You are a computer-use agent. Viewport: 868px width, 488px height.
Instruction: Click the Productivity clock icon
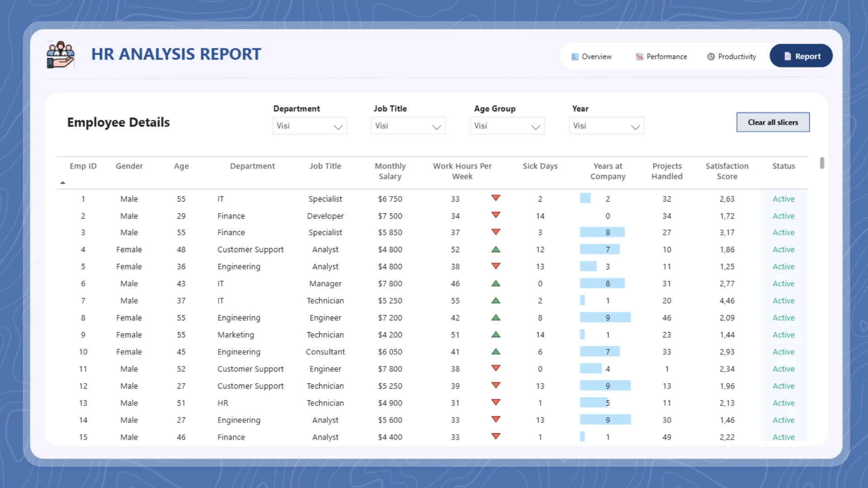coord(711,56)
